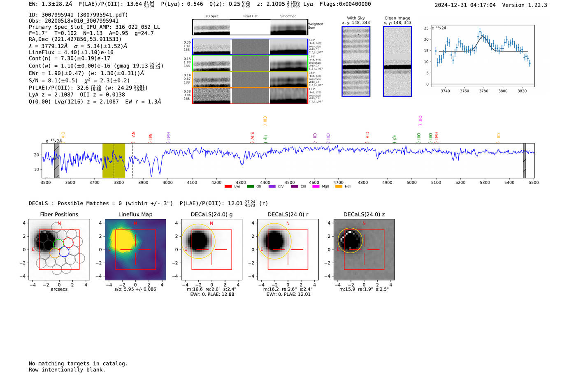Image resolution: width=576 pixels, height=392 pixels.
Task: Select the red-bordered 2D spectrum row
Action: pos(250,95)
